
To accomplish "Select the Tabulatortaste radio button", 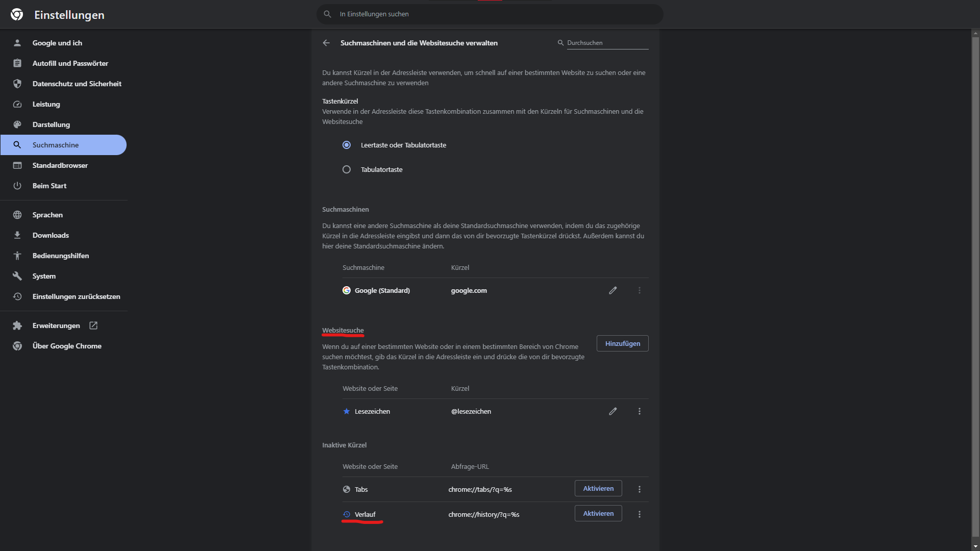I will [347, 169].
